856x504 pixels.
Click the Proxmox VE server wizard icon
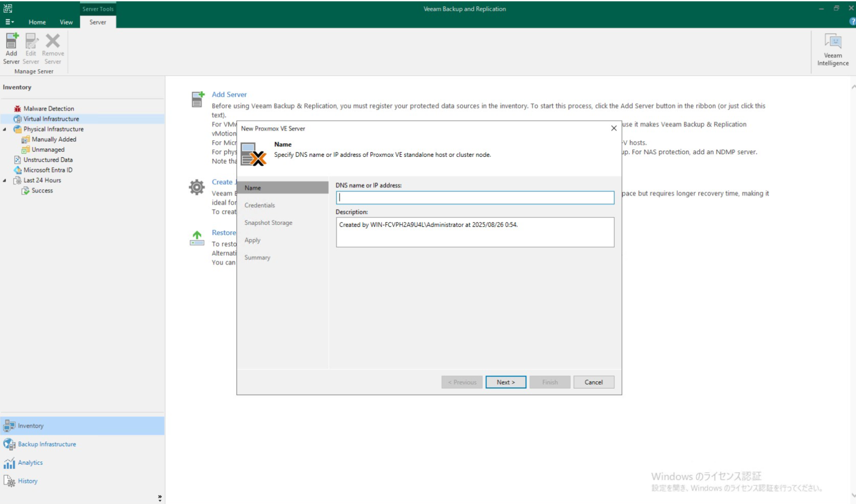point(253,154)
